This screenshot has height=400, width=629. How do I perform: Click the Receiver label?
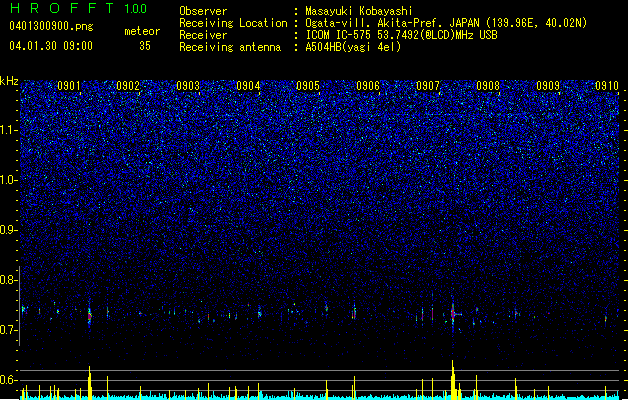pos(203,35)
